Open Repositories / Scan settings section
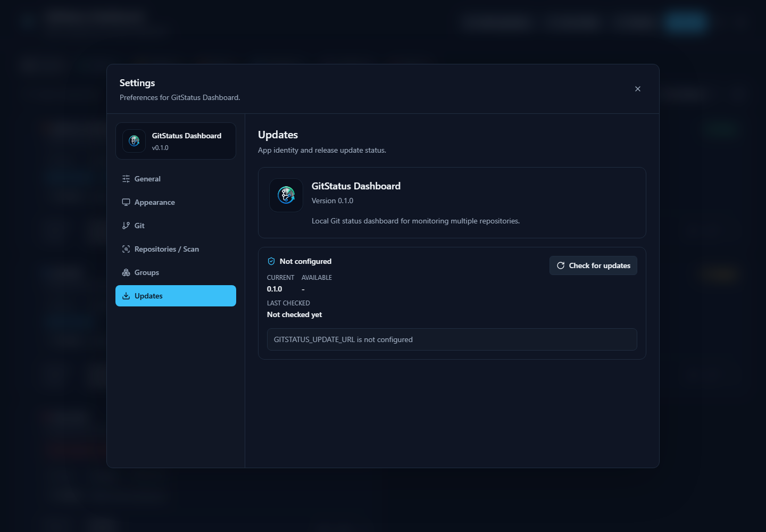 pyautogui.click(x=176, y=249)
